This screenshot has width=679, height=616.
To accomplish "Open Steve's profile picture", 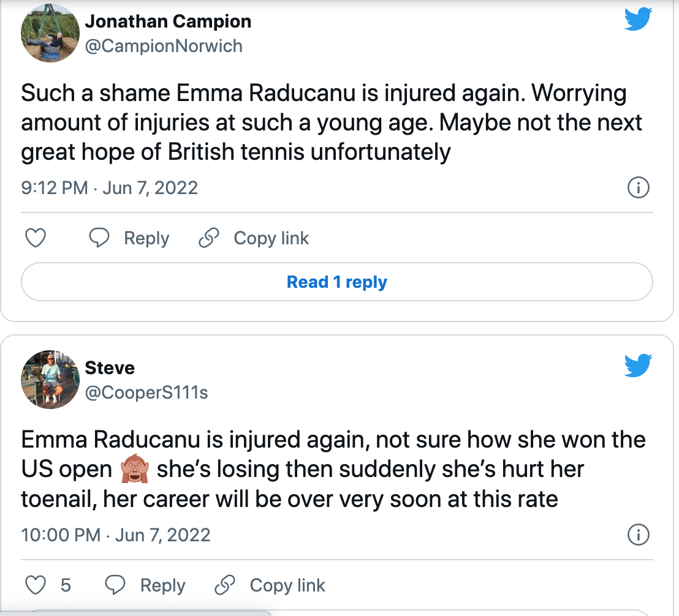I will point(50,380).
